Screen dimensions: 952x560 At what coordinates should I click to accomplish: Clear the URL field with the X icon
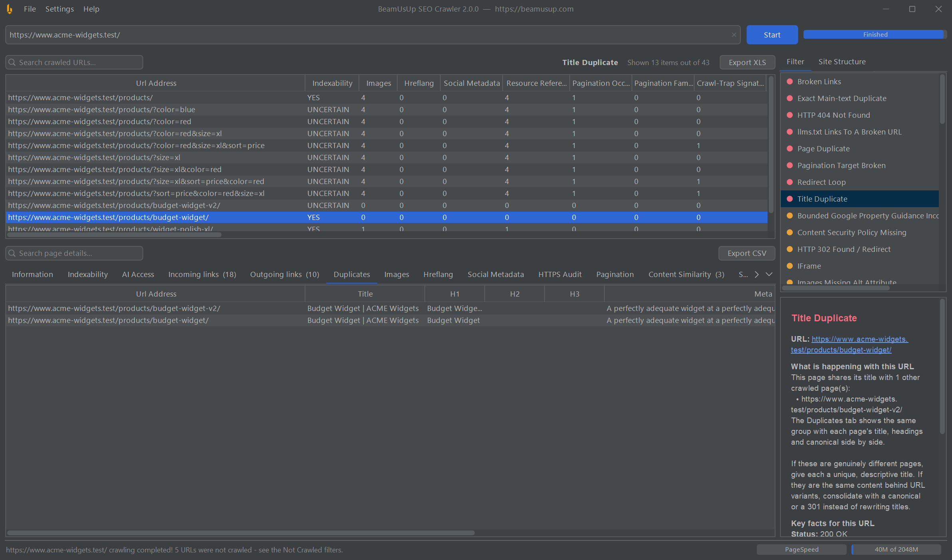[x=734, y=35]
